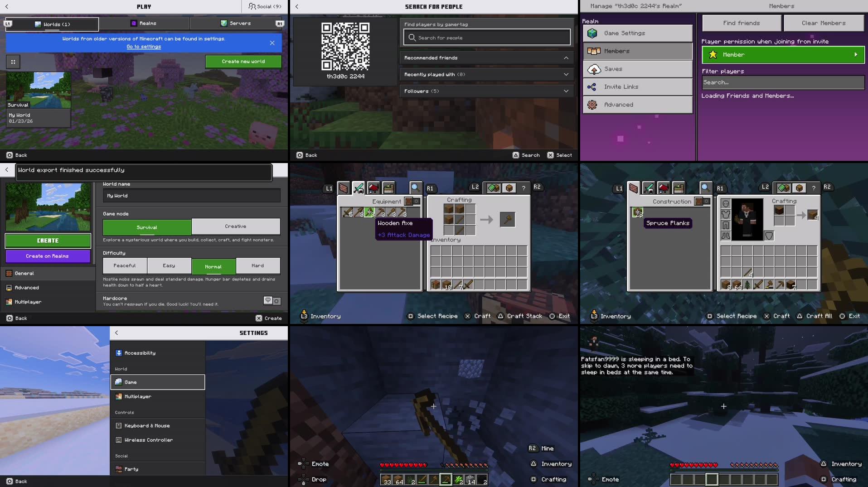Click Find friends button
The image size is (868, 487).
coord(742,23)
